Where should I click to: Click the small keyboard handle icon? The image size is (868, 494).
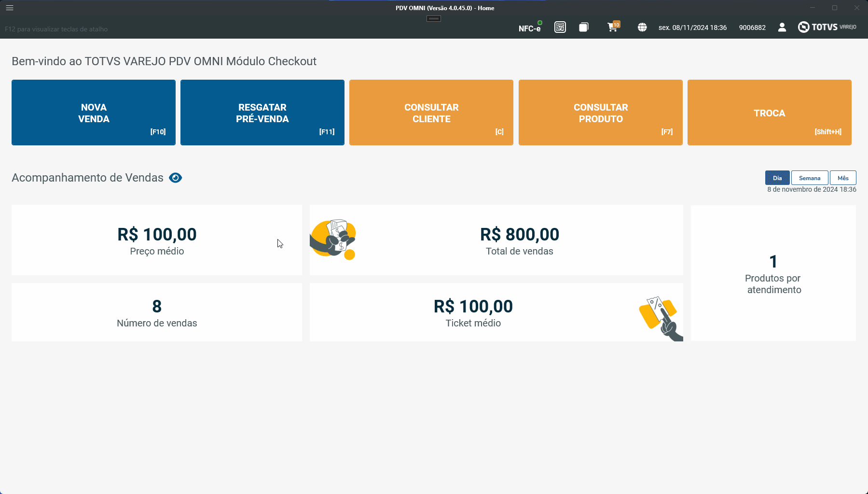point(434,18)
